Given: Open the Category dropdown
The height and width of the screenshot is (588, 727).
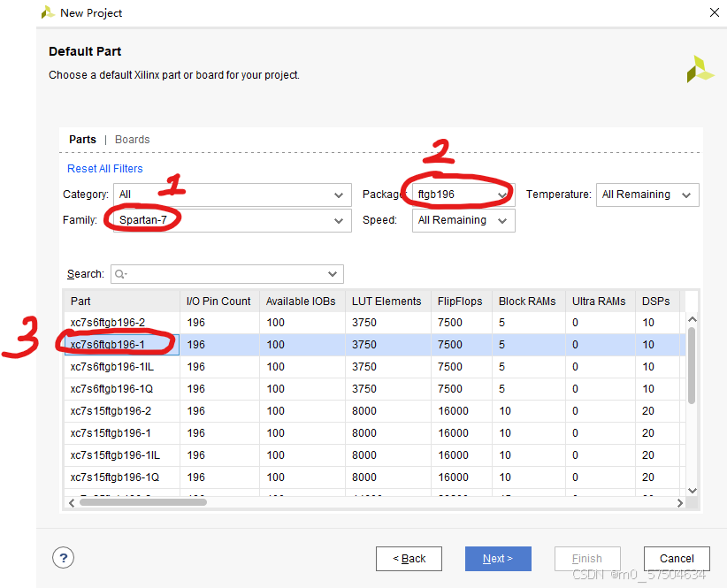Looking at the screenshot, I should 232,195.
